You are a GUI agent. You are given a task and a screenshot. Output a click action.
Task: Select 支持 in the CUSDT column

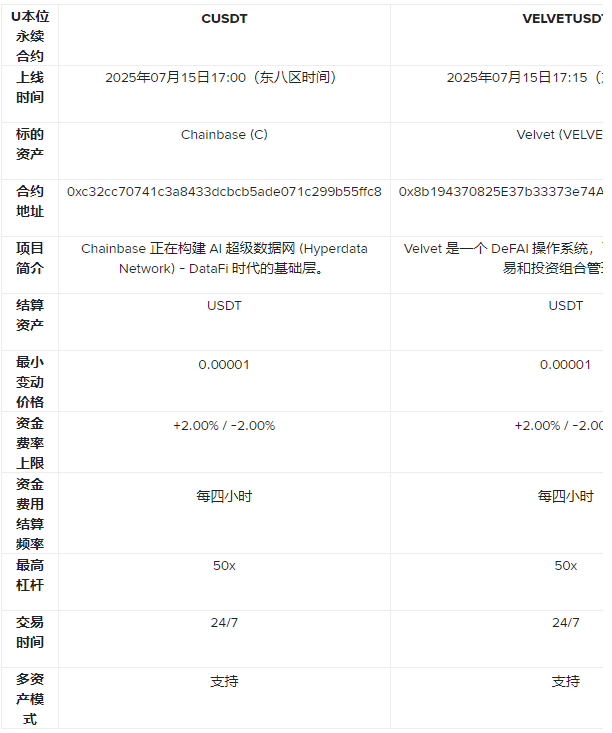point(224,681)
